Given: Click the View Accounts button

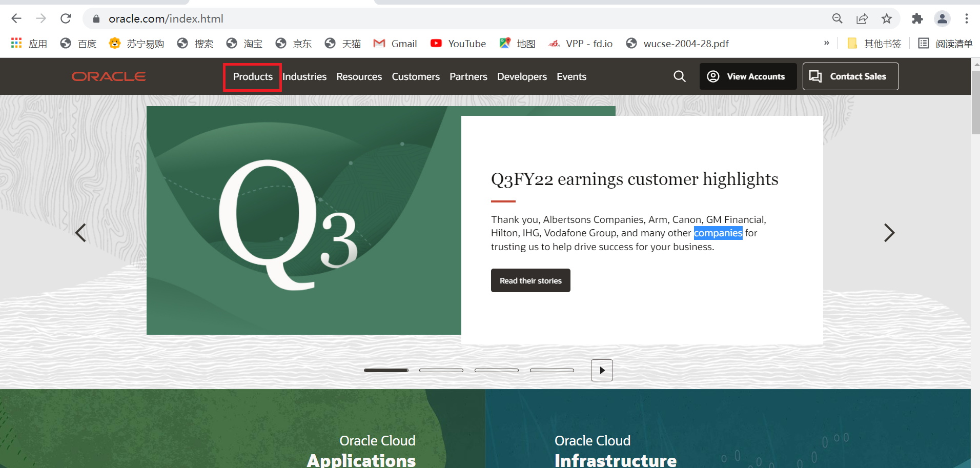Looking at the screenshot, I should (x=748, y=76).
